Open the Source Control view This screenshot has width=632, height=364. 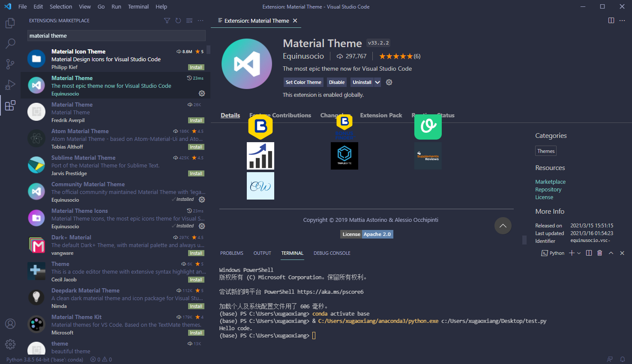(x=10, y=64)
